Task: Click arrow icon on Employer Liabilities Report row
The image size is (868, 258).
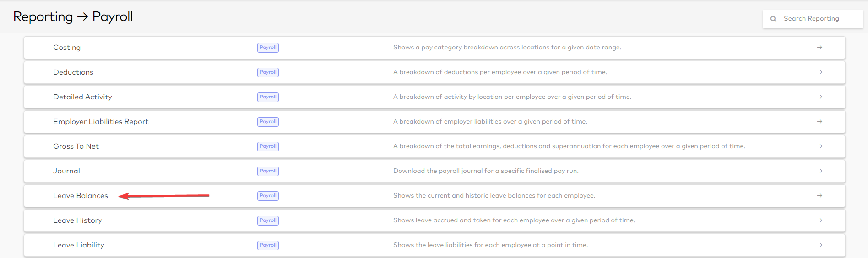Action: click(x=819, y=122)
